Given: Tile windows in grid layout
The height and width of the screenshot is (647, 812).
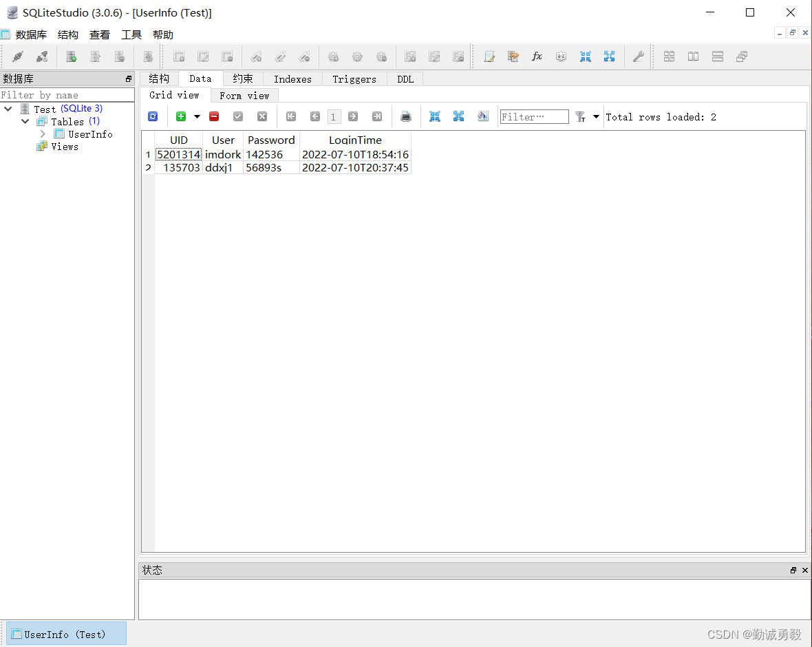Looking at the screenshot, I should [x=669, y=56].
